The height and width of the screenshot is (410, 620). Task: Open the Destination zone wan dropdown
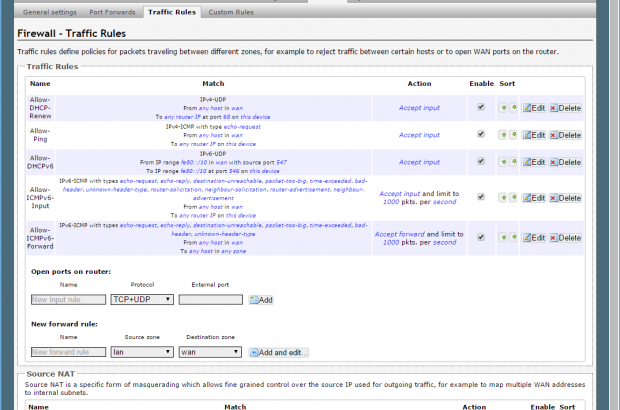pos(210,352)
